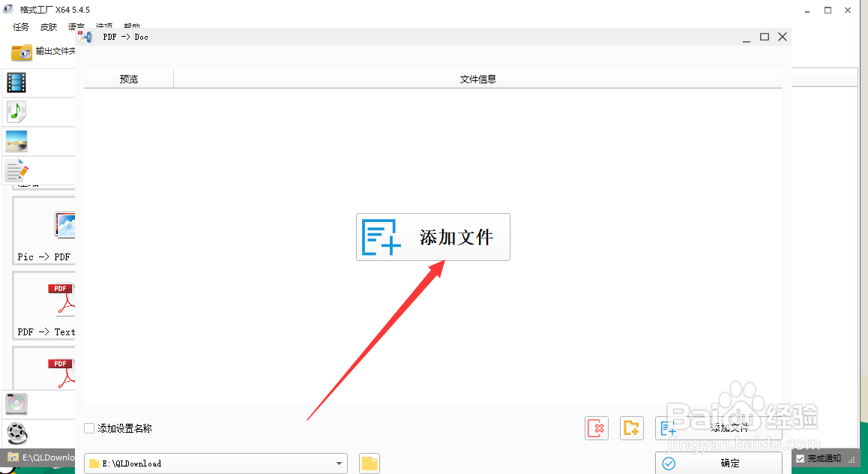
Task: Select the Pic -> PDF conversion thumbnail
Action: pos(43,231)
